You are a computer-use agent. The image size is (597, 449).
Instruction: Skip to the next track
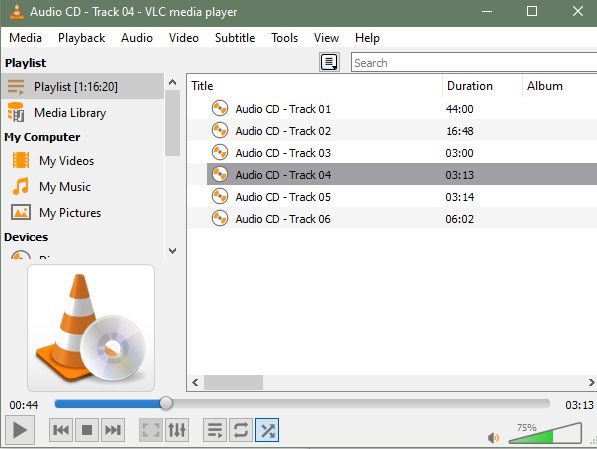(x=113, y=430)
